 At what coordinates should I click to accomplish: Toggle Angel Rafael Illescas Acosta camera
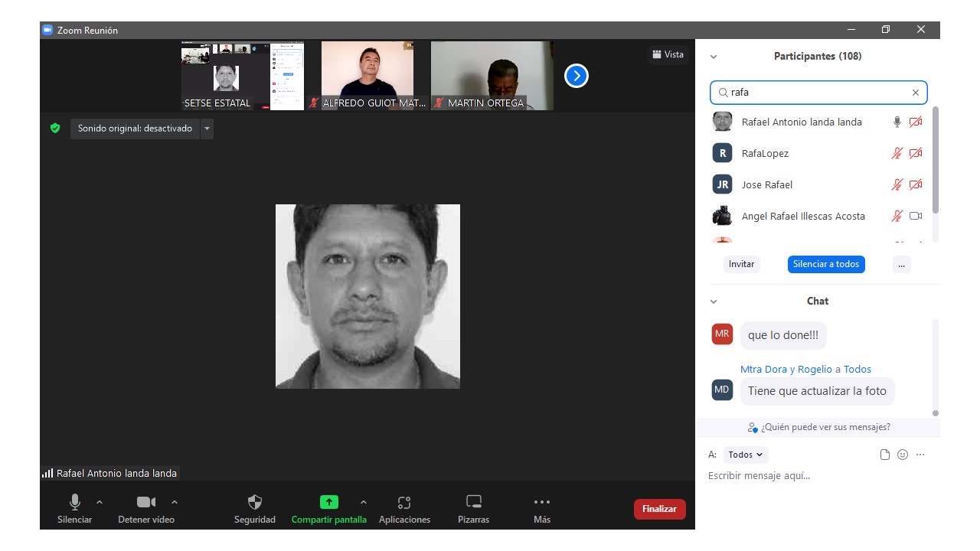916,216
